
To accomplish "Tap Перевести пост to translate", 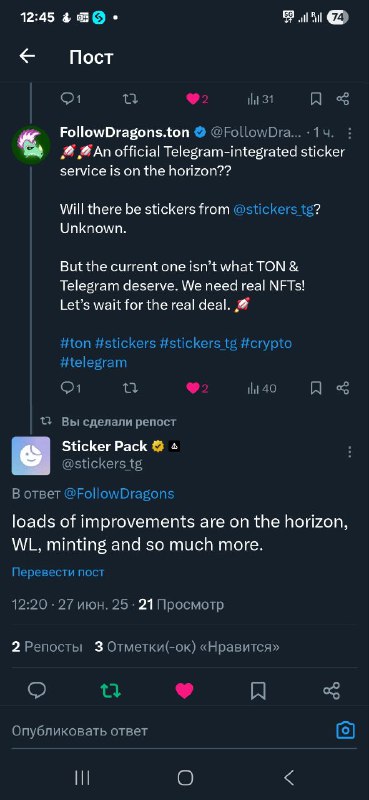I will click(x=58, y=572).
